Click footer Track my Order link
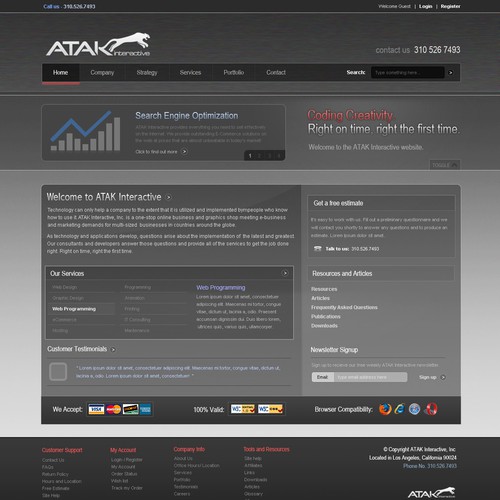This screenshot has width=500, height=500. (x=127, y=488)
